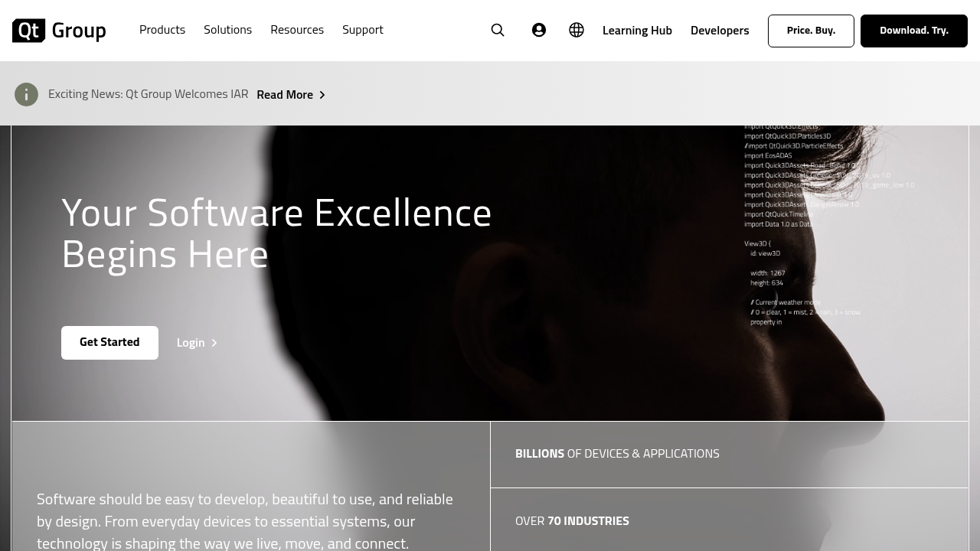980x551 pixels.
Task: Click the Get Started button
Action: click(x=109, y=342)
